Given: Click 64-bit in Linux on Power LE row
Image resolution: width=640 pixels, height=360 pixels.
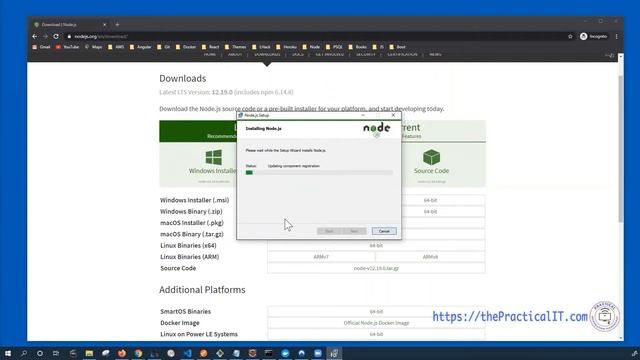Looking at the screenshot, I should (376, 334).
